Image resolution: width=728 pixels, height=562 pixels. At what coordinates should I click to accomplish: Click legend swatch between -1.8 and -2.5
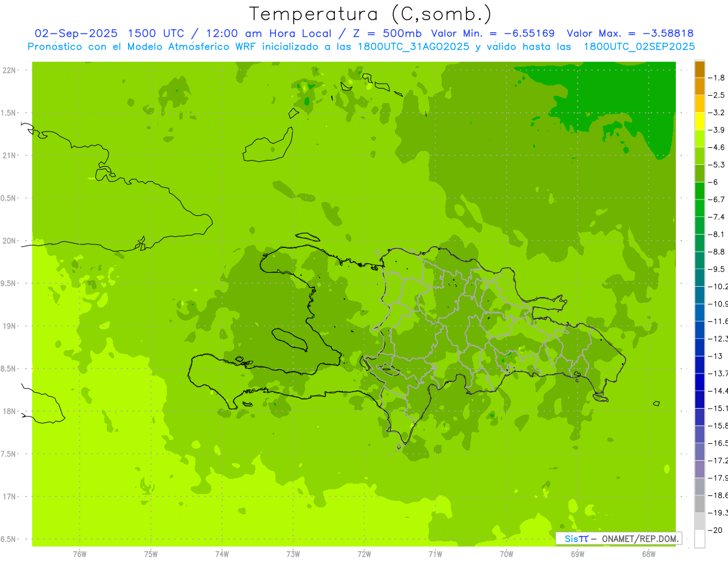[x=699, y=86]
